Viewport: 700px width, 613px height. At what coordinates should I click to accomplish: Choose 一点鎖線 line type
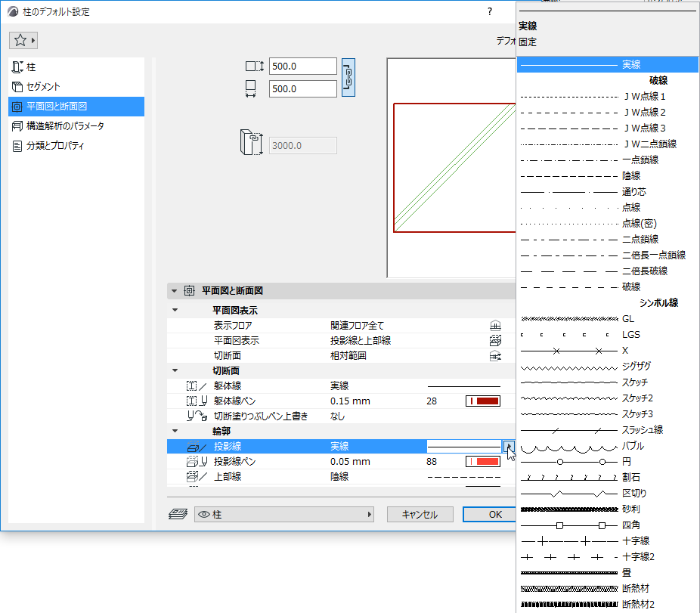click(607, 160)
